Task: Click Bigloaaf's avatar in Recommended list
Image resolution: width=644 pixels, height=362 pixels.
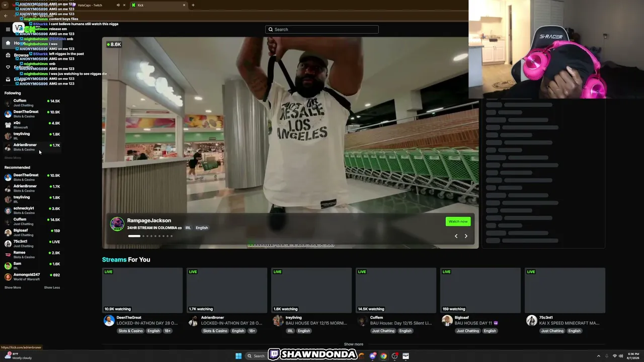Action: coord(8,233)
